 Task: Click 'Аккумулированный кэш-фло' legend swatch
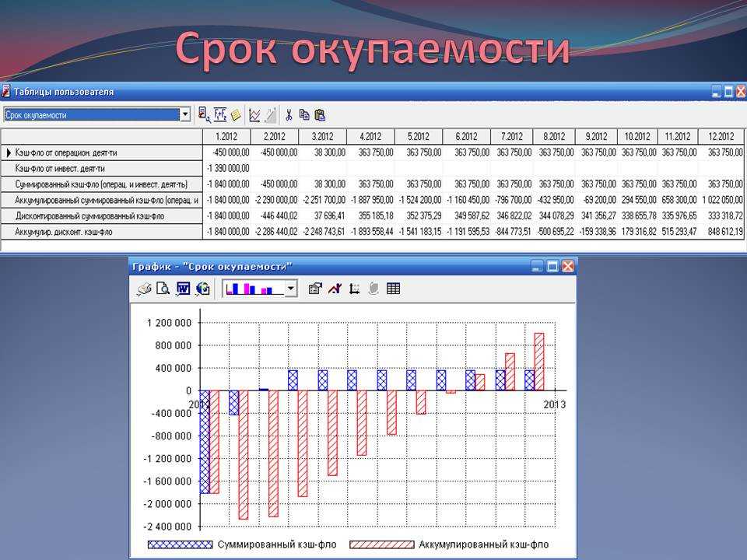[x=382, y=544]
